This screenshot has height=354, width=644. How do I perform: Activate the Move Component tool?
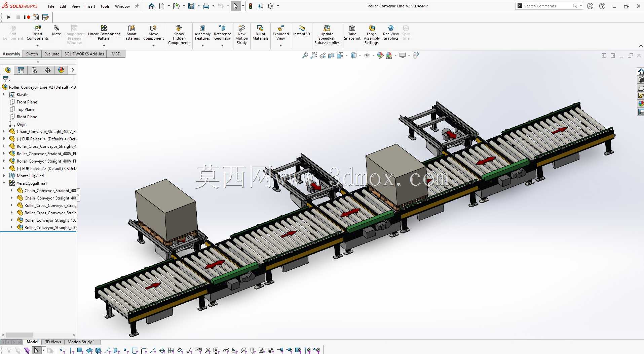click(153, 33)
